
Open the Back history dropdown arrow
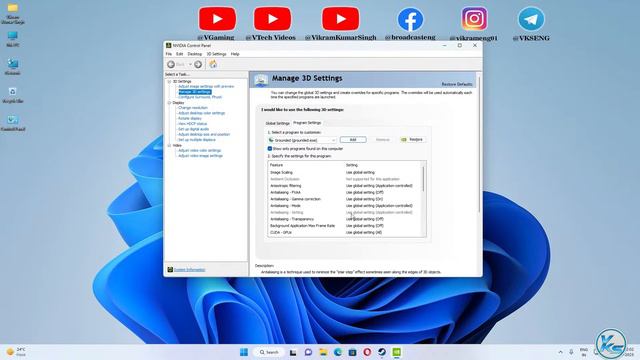tap(190, 64)
